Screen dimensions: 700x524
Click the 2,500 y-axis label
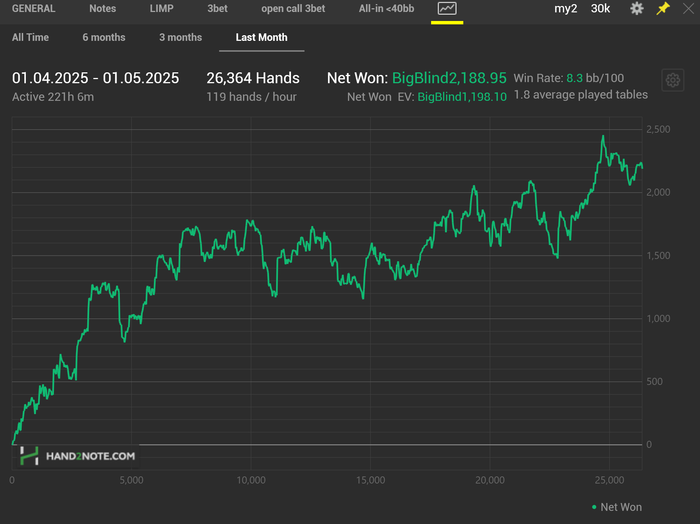point(658,129)
